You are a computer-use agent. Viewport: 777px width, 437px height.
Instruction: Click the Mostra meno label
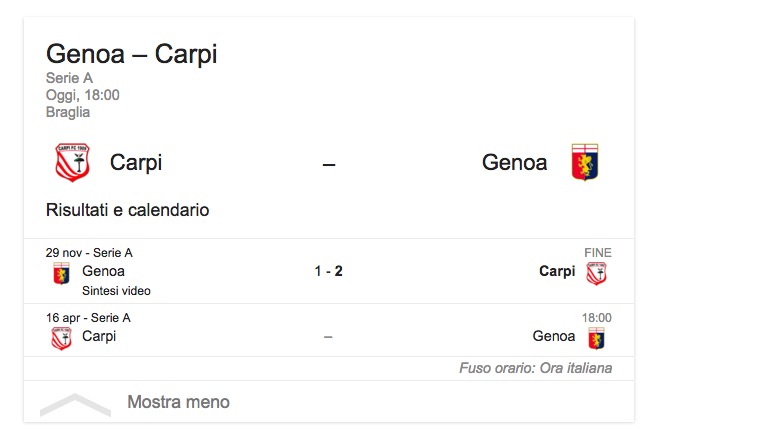tap(178, 402)
